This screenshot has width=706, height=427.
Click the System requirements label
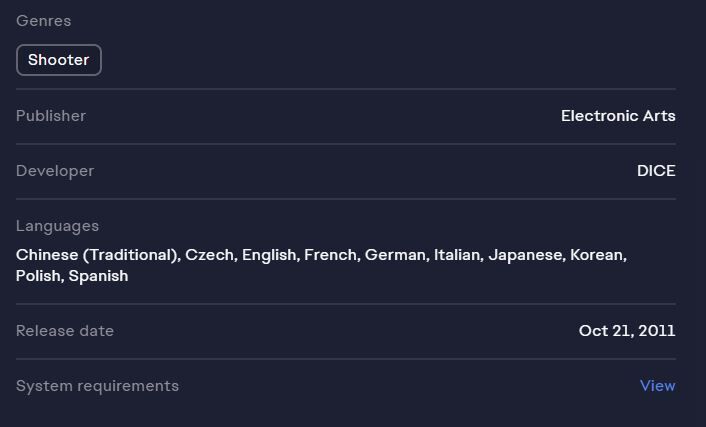[x=97, y=386]
